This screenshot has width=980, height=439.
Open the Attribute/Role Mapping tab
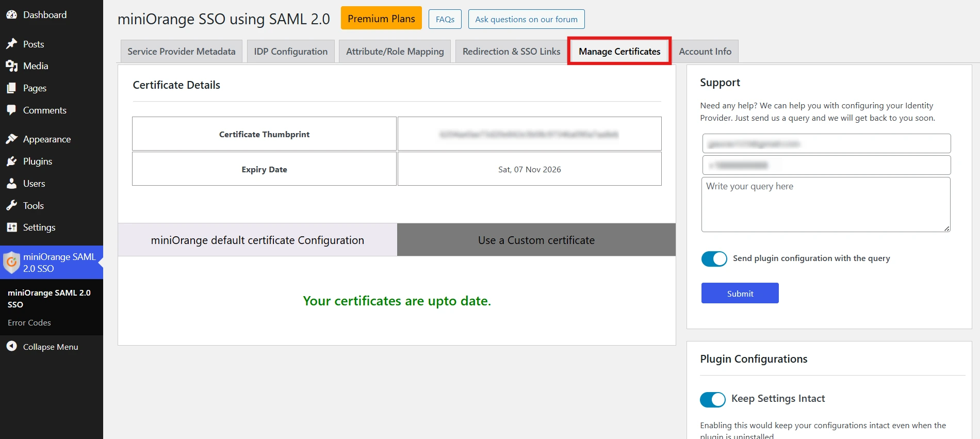coord(395,52)
